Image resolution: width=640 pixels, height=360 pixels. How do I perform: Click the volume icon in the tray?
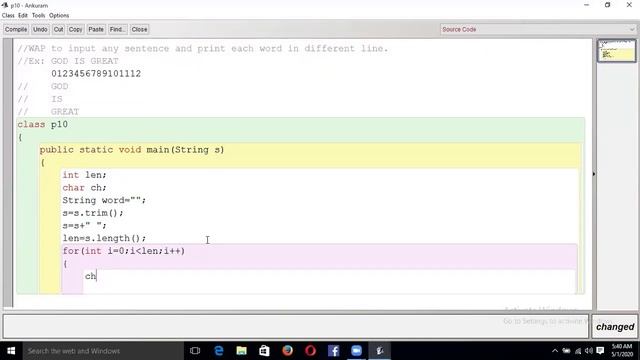589,351
